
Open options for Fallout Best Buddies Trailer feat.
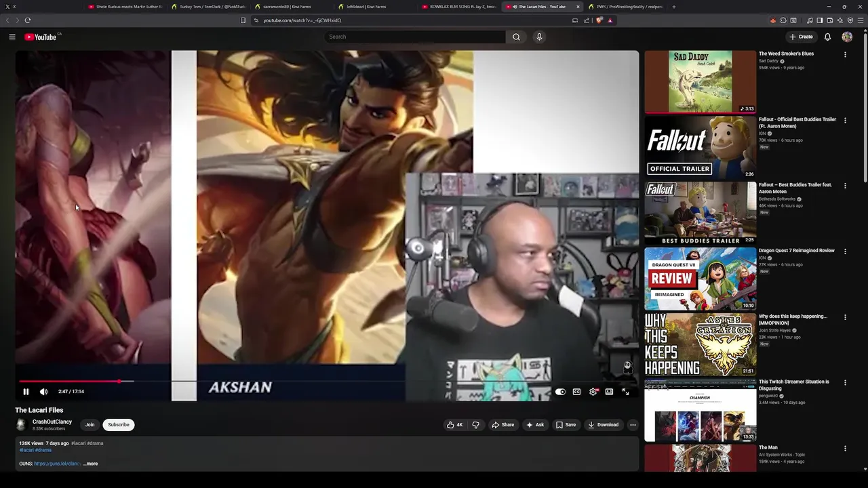click(x=845, y=186)
